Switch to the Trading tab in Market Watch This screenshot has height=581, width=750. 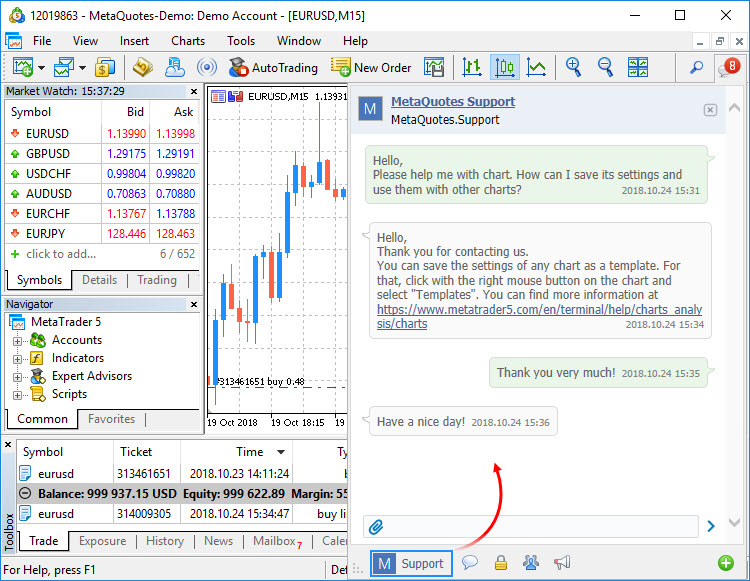pyautogui.click(x=157, y=280)
